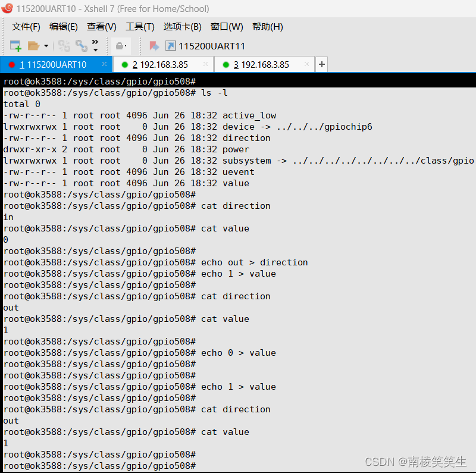Open the 编辑(E) menu
476x473 pixels.
pyautogui.click(x=64, y=27)
